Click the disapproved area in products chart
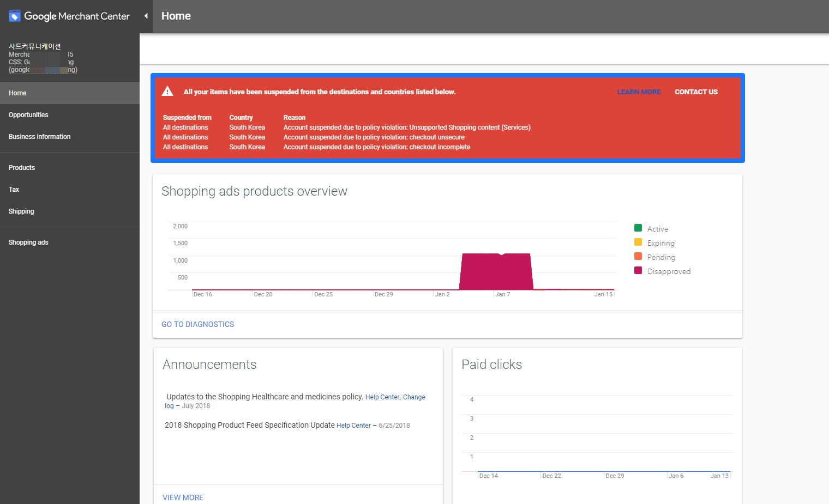Image resolution: width=829 pixels, height=504 pixels. [x=496, y=271]
